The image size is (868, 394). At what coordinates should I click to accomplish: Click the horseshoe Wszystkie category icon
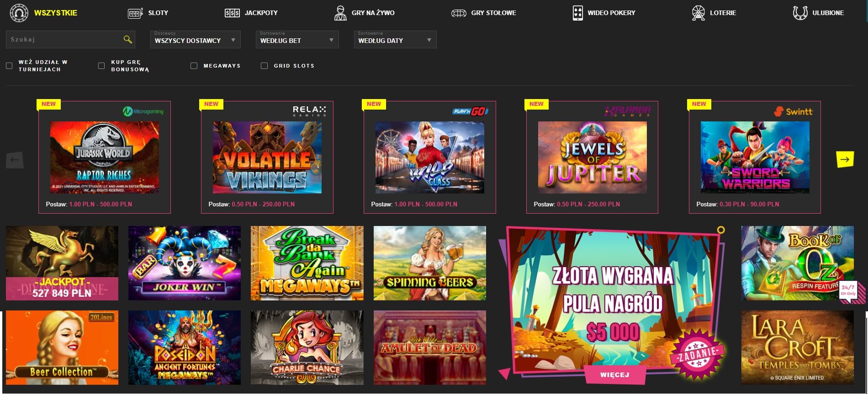(19, 13)
